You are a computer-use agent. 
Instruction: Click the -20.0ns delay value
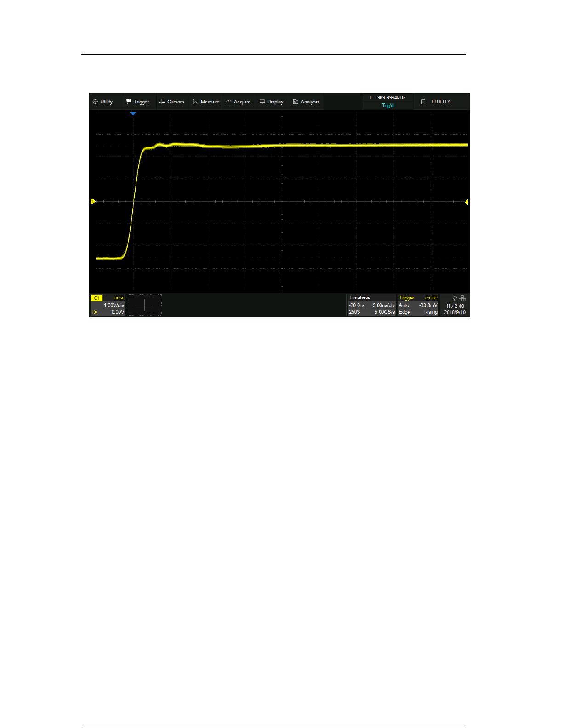357,305
